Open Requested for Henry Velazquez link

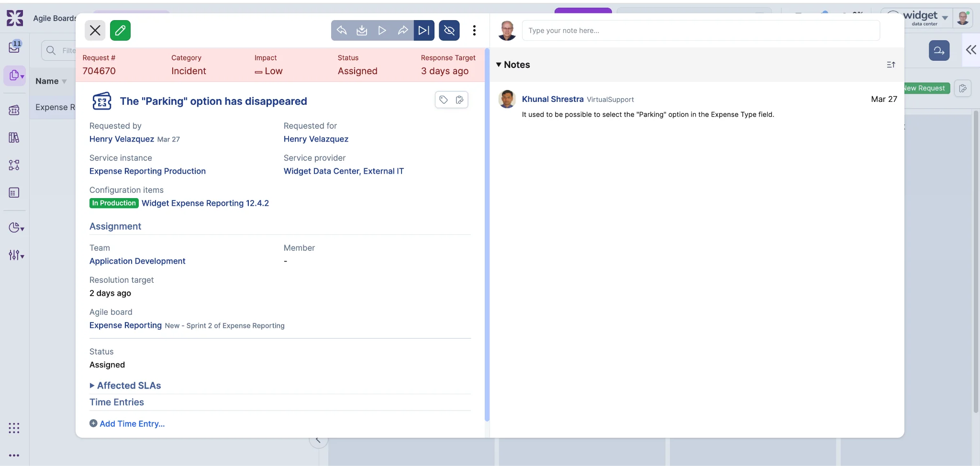coord(316,139)
